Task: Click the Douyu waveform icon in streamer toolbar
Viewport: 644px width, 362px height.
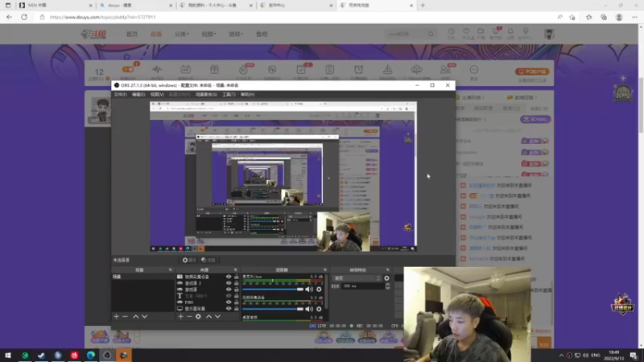Action: (x=157, y=70)
